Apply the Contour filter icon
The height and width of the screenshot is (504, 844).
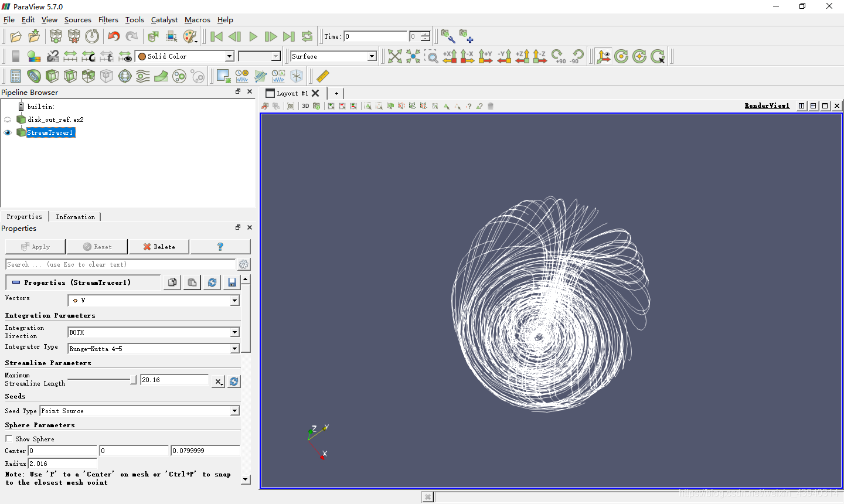(x=34, y=76)
